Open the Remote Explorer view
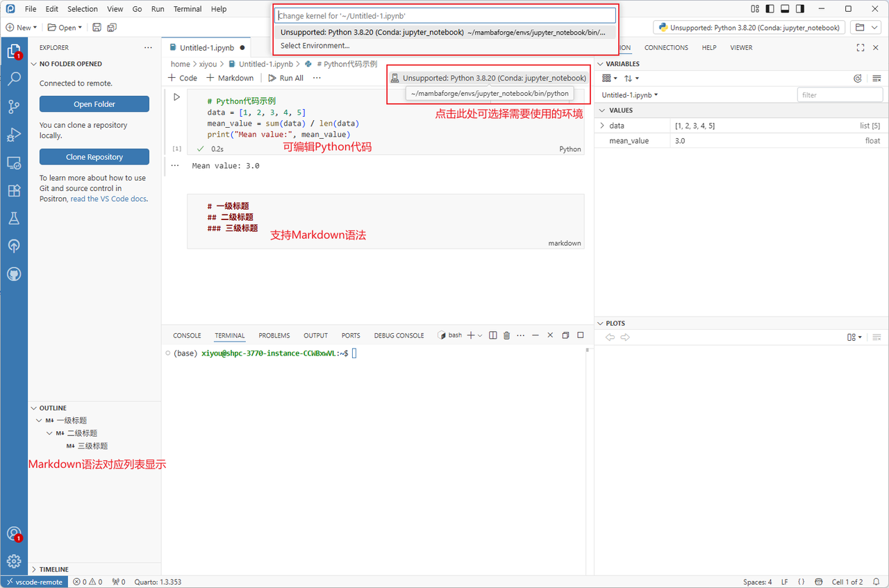 coord(14,162)
